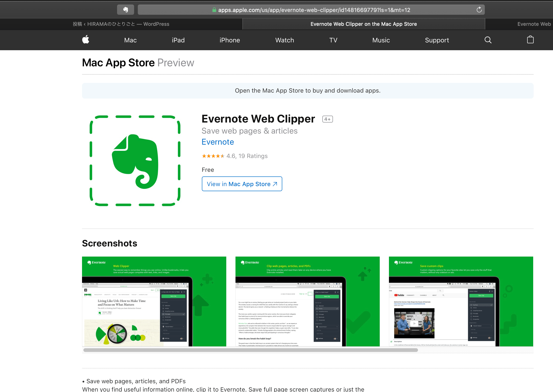The height and width of the screenshot is (392, 553).
Task: Open the Evernote developer link
Action: [218, 142]
